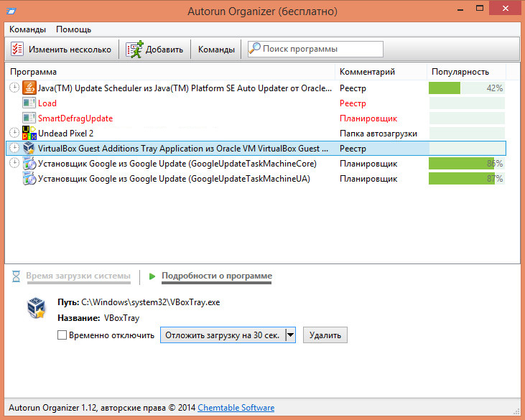Click the 87% popularity bar
525x420 pixels.
click(467, 178)
